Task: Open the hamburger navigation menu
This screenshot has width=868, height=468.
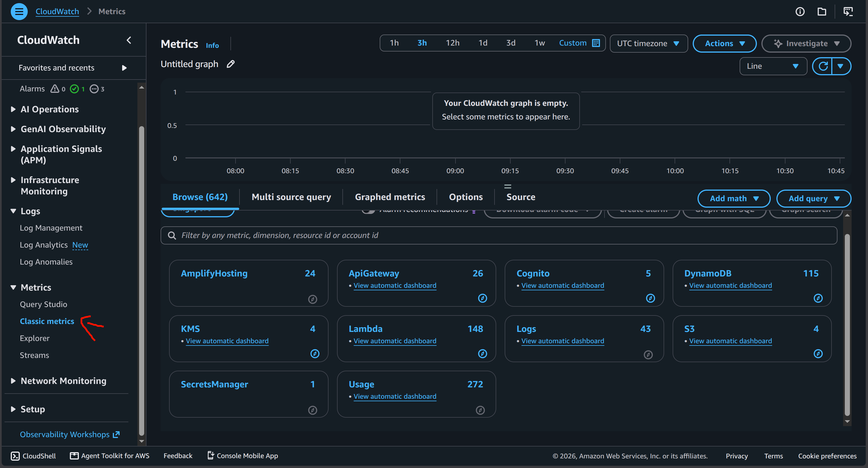Action: pyautogui.click(x=19, y=12)
